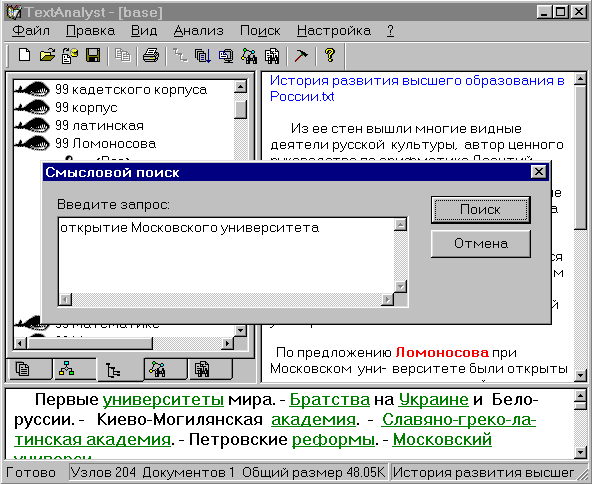This screenshot has width=592, height=484.
Task: Click the copy icon in the toolbar
Action: pos(122,55)
